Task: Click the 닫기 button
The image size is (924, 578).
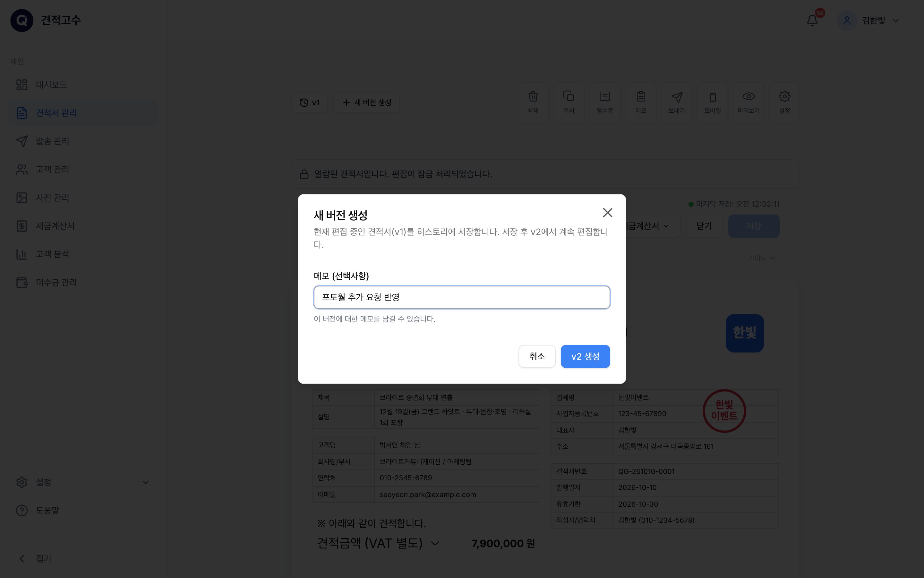Action: [704, 226]
